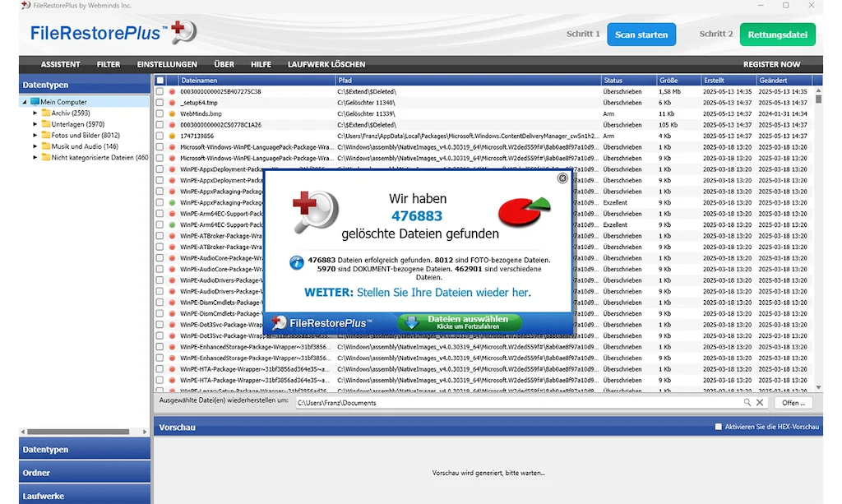The image size is (842, 504).
Task: Click the blue info icon in popup
Action: click(x=296, y=262)
